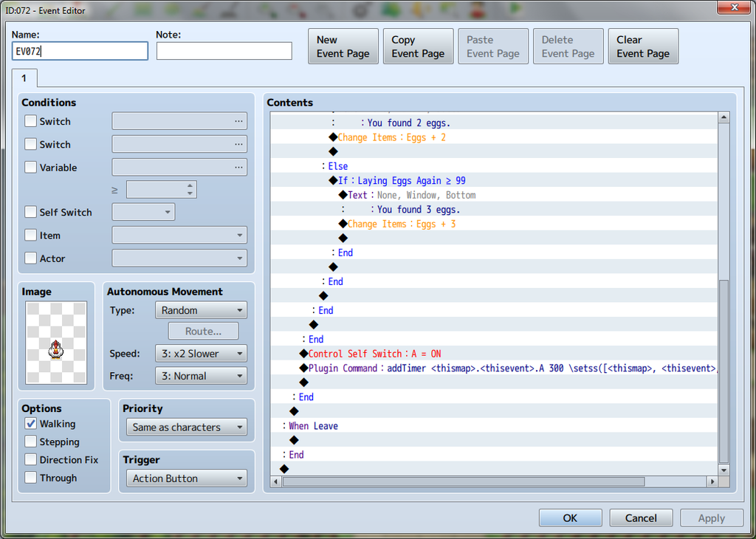Open the first Switch selector ellipsis
The height and width of the screenshot is (539, 756).
[x=238, y=121]
